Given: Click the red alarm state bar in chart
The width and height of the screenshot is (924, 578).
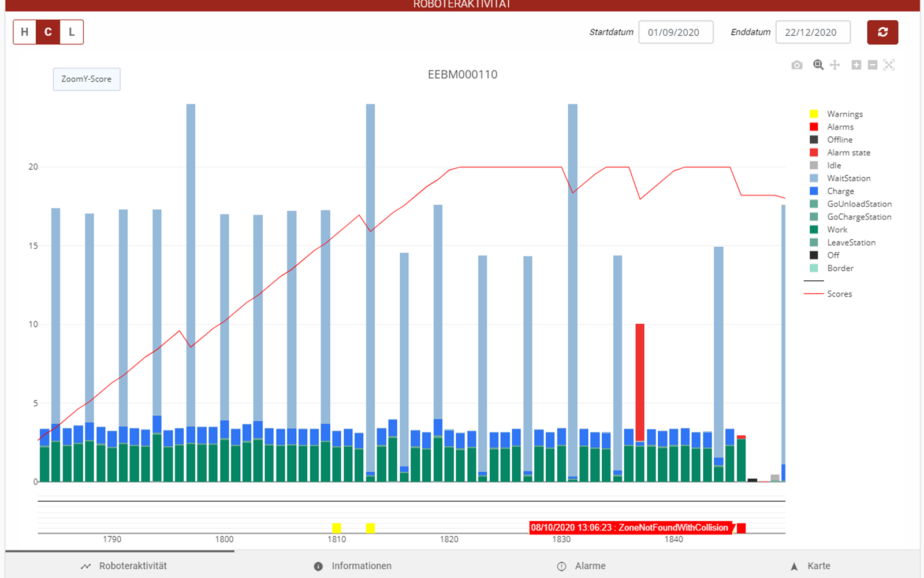Looking at the screenshot, I should coord(640,381).
